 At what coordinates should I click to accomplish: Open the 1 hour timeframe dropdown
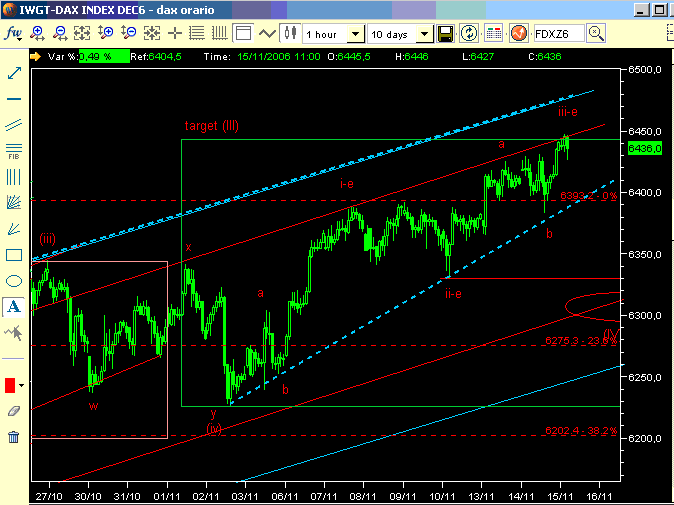coord(355,34)
